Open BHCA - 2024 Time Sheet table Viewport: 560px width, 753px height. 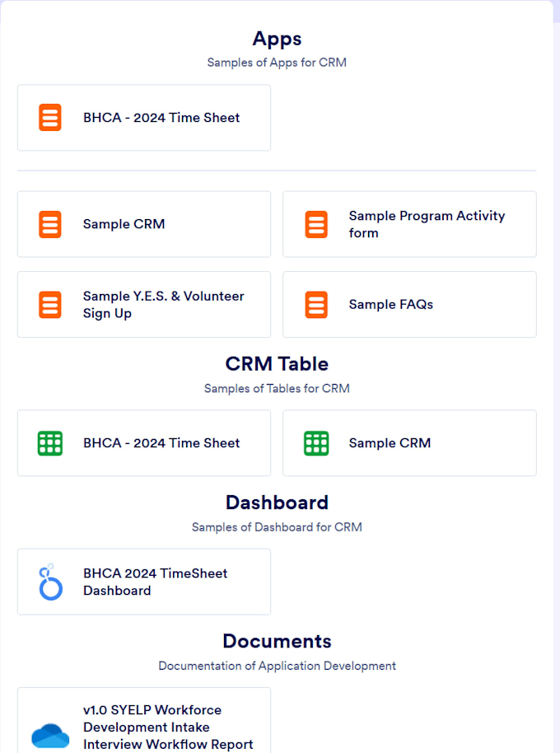coord(161,443)
